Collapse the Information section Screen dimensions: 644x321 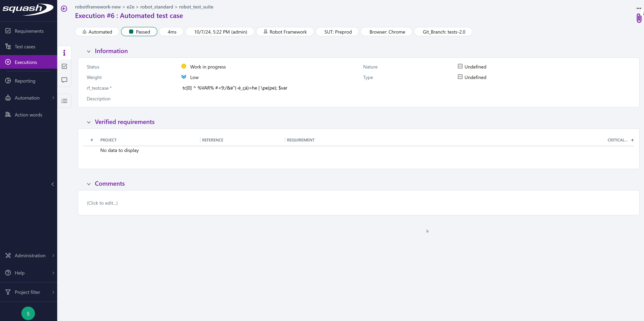pyautogui.click(x=89, y=51)
